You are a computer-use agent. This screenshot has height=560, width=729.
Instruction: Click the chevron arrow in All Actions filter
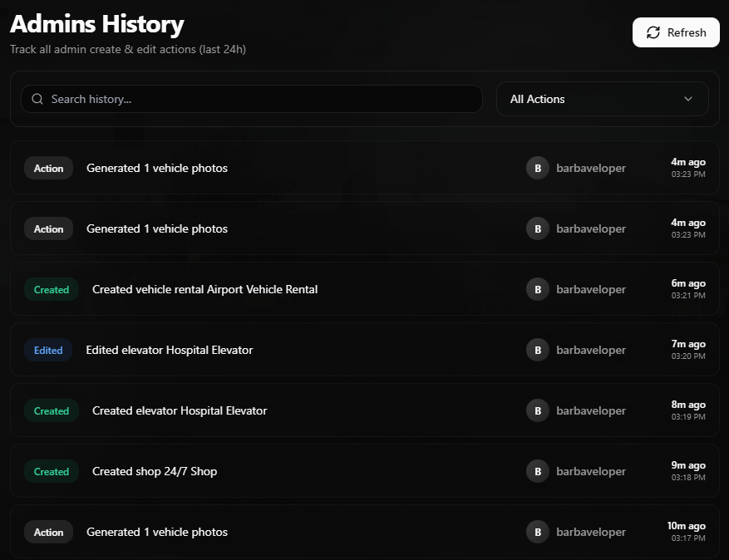pos(688,99)
